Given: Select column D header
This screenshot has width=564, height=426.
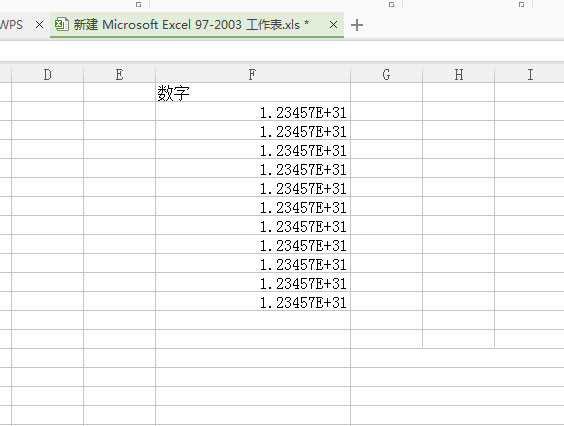Looking at the screenshot, I should tap(47, 74).
